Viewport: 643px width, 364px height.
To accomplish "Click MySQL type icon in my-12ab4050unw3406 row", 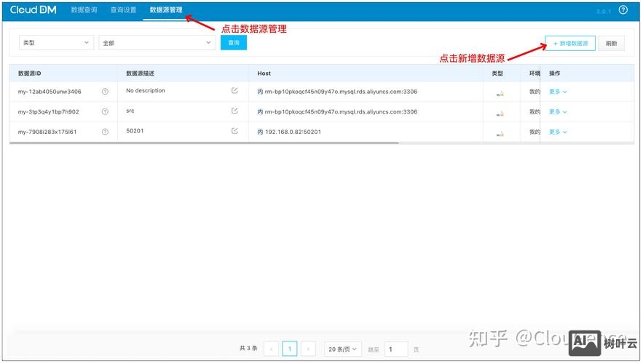I will (500, 93).
